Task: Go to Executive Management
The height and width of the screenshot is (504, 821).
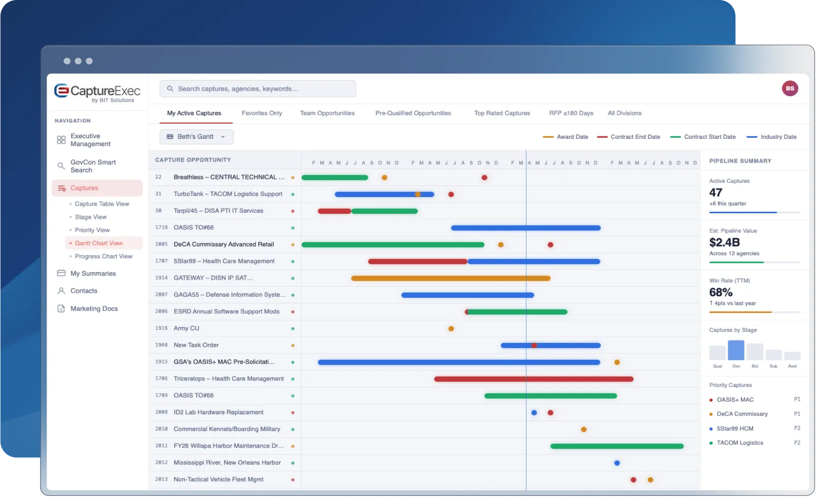Action: pos(90,140)
